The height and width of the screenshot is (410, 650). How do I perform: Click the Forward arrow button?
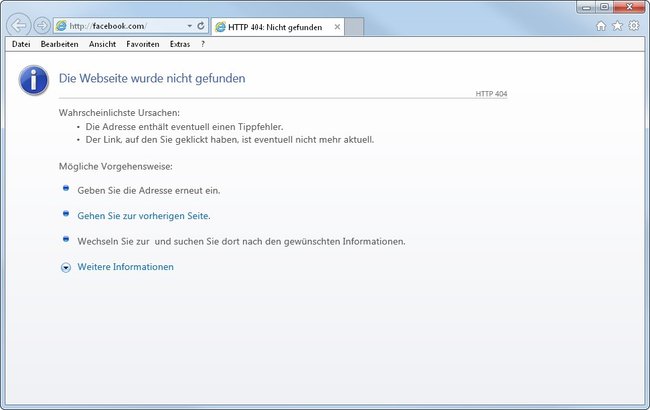point(42,26)
